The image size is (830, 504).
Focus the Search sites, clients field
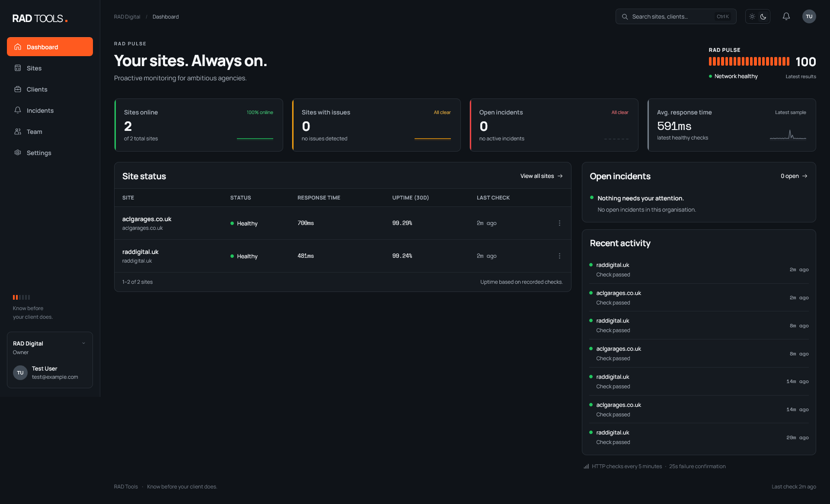[676, 16]
